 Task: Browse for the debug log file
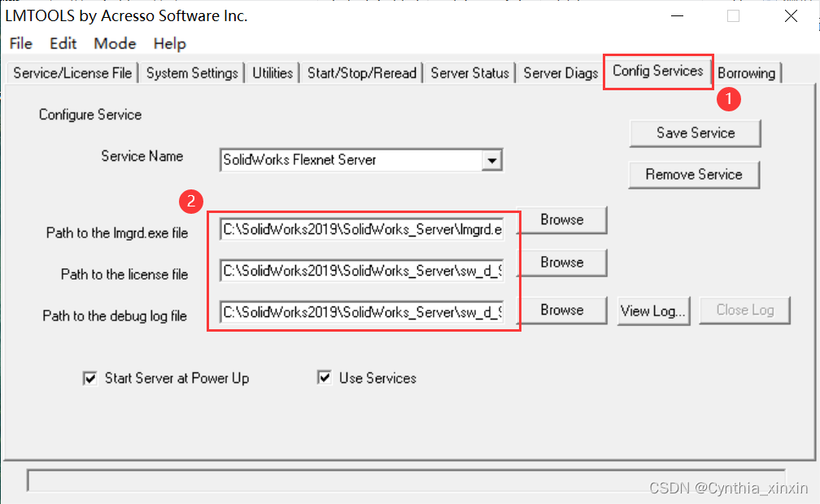click(x=562, y=310)
